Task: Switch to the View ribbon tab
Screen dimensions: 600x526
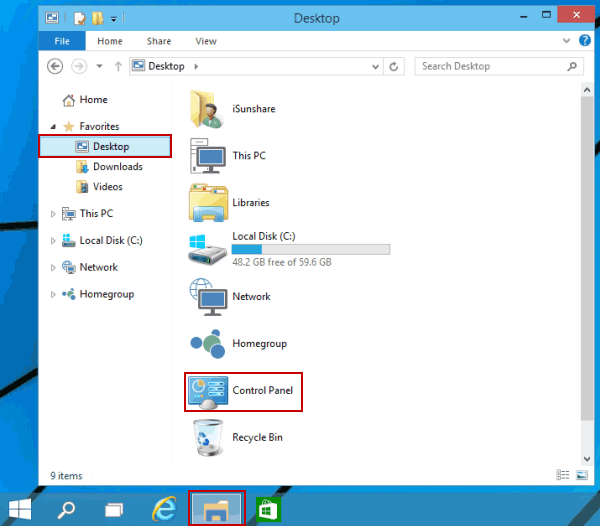Action: [206, 41]
